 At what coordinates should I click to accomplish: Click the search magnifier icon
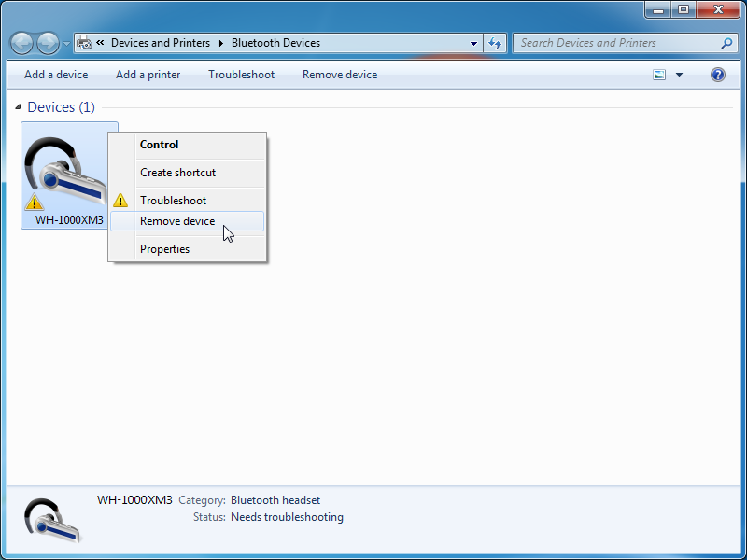click(726, 43)
